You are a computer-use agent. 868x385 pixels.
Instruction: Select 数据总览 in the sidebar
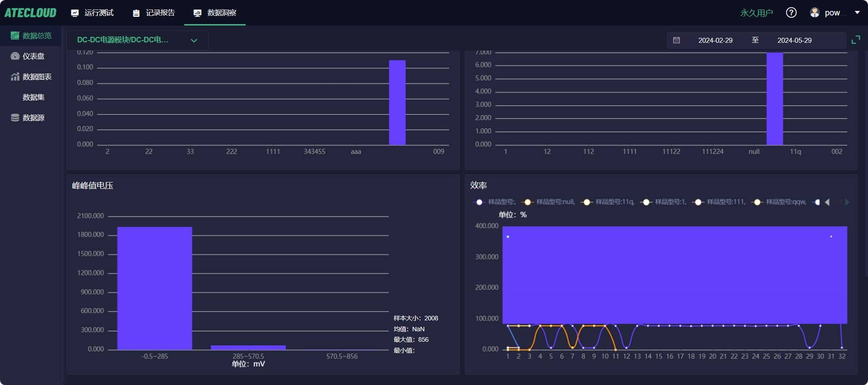point(30,35)
